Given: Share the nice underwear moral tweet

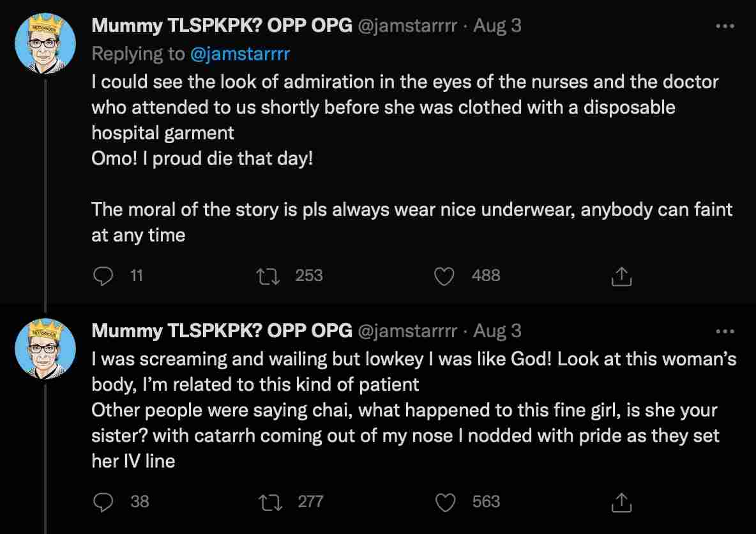Looking at the screenshot, I should click(621, 277).
